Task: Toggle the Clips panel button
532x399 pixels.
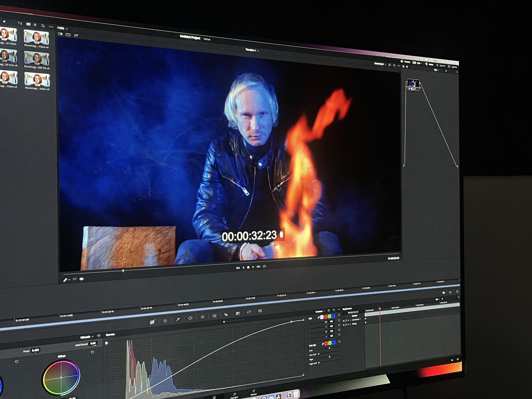Action: coord(416,63)
